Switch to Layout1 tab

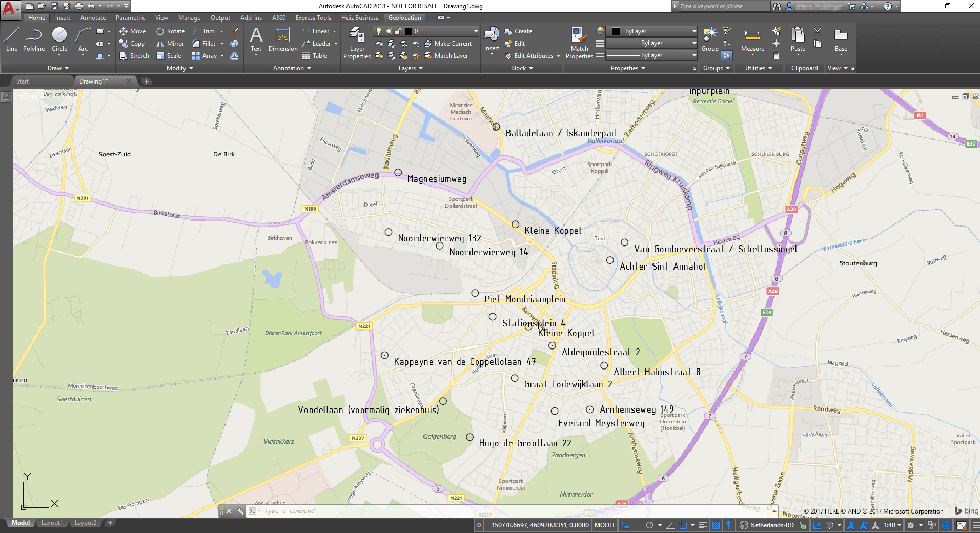click(52, 523)
